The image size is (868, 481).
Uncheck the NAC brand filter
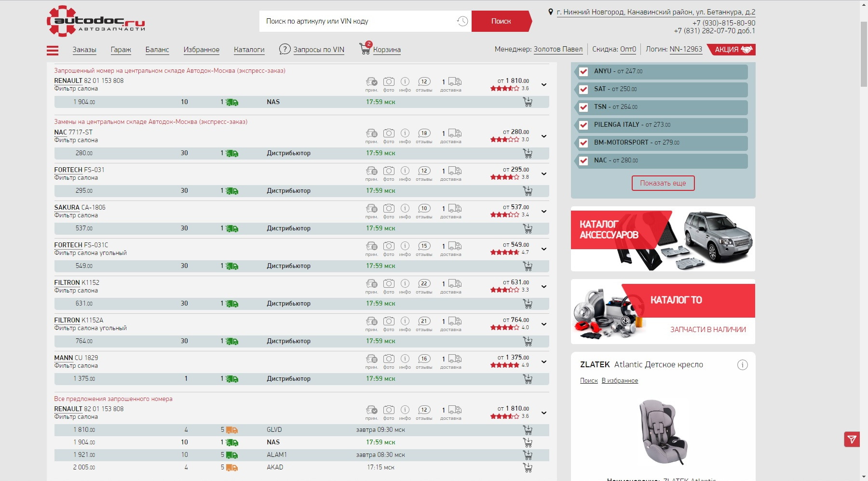click(583, 160)
